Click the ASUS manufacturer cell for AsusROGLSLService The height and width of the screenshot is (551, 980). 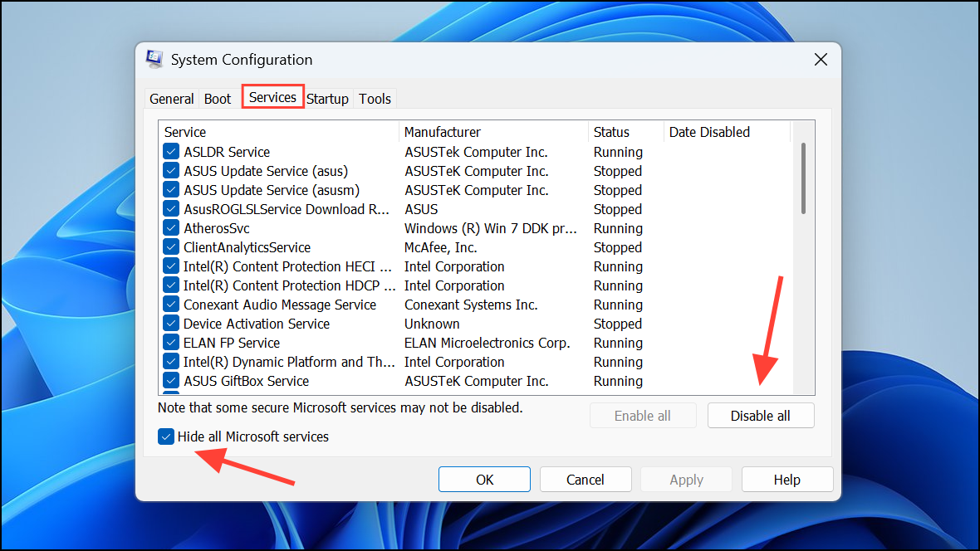[421, 209]
